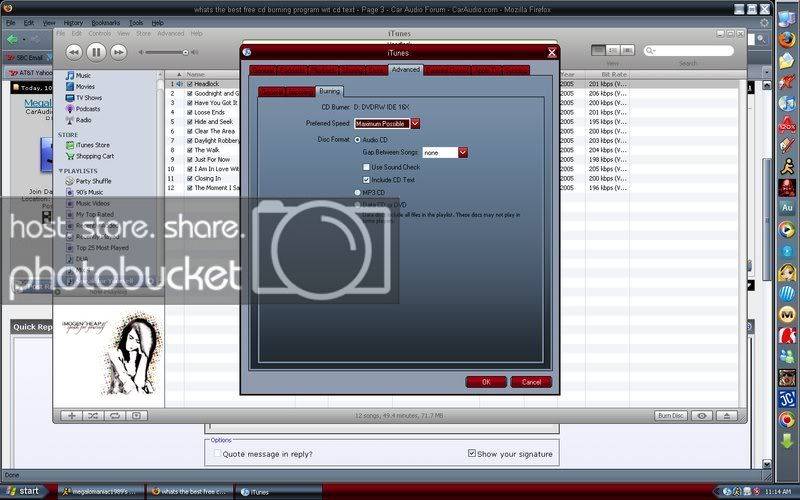The height and width of the screenshot is (500, 800).
Task: Select the MP3 CD radio button
Action: pyautogui.click(x=358, y=193)
